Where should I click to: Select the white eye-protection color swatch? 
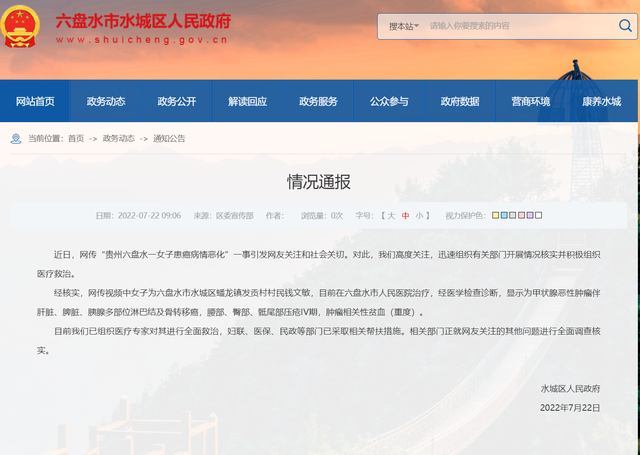539,215
